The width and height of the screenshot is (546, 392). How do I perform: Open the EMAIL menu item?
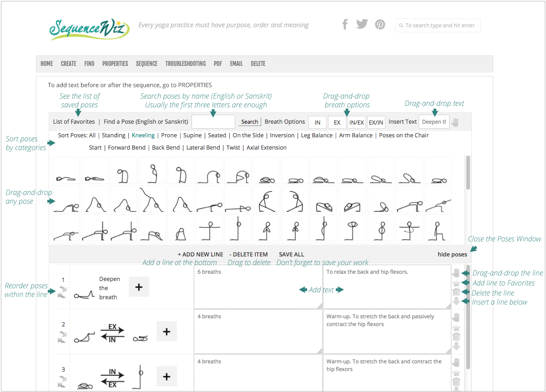coord(236,64)
